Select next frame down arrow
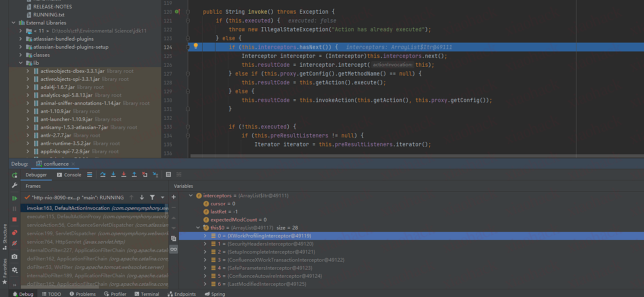This screenshot has height=297, width=644. pos(142,197)
